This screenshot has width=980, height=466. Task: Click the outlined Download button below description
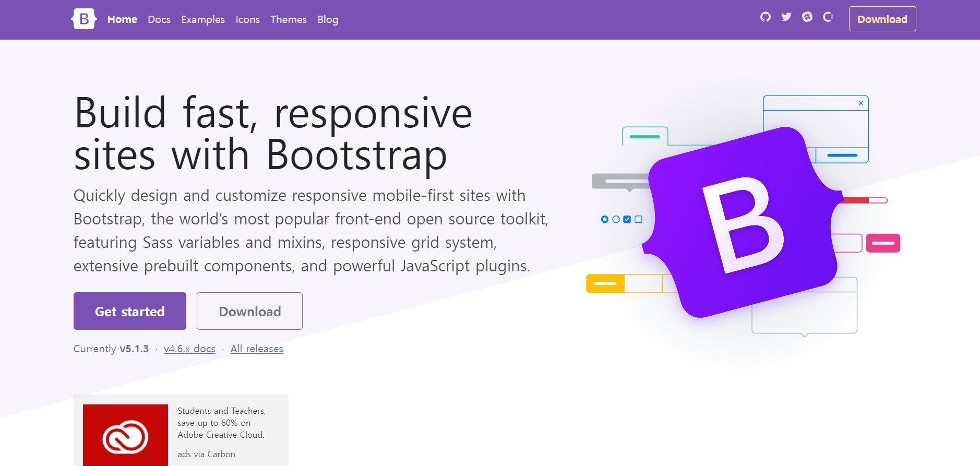[x=249, y=311]
